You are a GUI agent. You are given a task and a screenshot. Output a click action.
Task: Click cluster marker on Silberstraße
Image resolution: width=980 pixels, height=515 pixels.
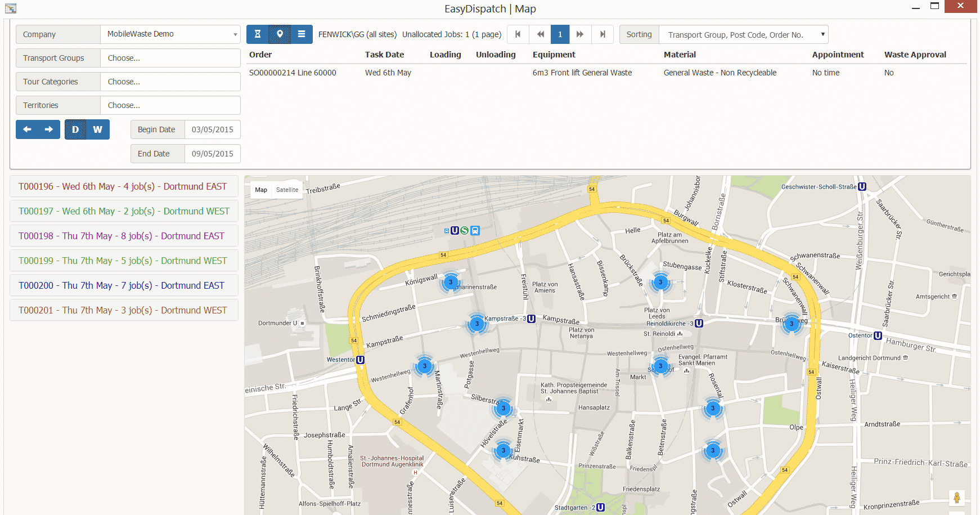[x=504, y=408]
